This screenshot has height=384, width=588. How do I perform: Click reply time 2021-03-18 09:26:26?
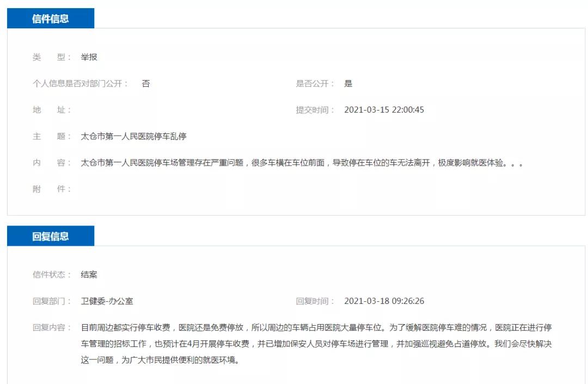[x=384, y=301]
